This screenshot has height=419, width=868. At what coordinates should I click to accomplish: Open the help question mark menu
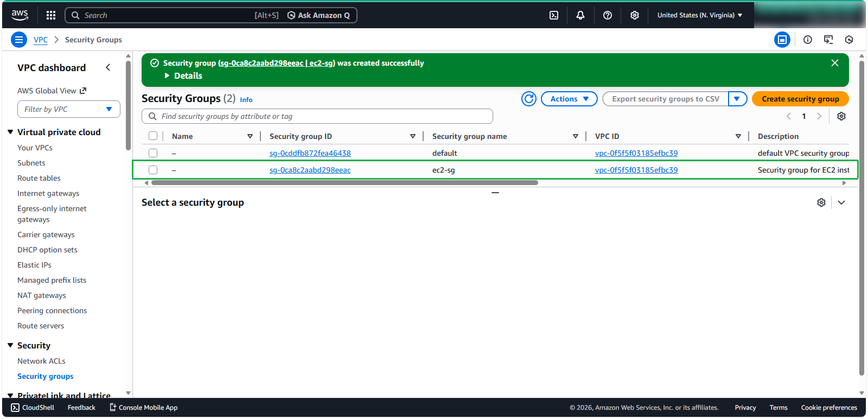click(x=608, y=15)
